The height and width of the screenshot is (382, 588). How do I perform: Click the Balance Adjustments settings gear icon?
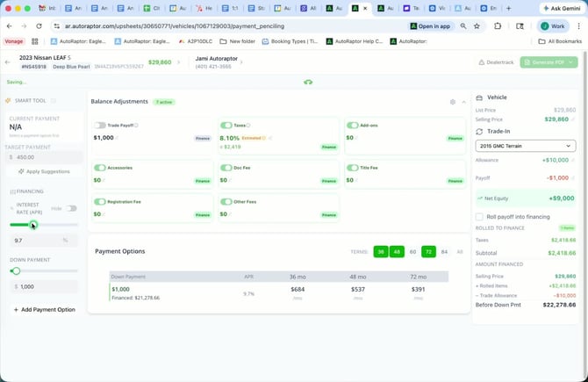pos(452,102)
